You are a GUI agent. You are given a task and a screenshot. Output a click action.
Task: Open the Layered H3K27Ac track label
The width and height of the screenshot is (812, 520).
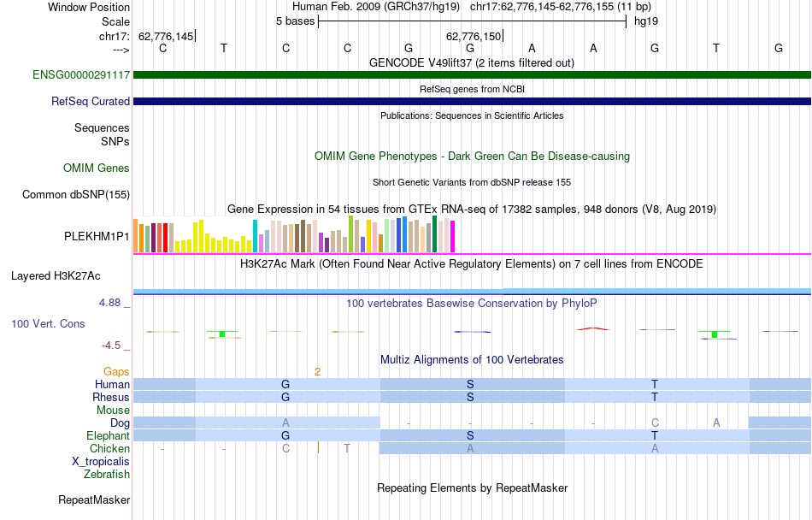(56, 275)
